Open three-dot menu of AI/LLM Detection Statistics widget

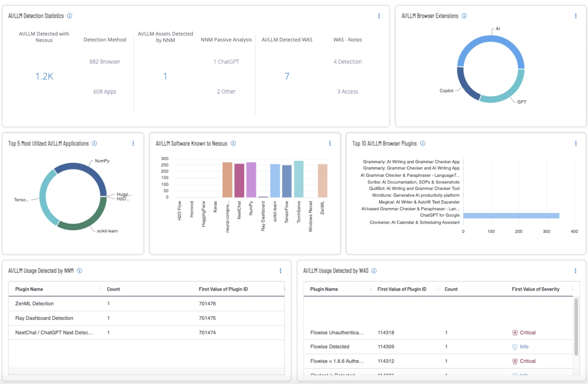pos(379,16)
